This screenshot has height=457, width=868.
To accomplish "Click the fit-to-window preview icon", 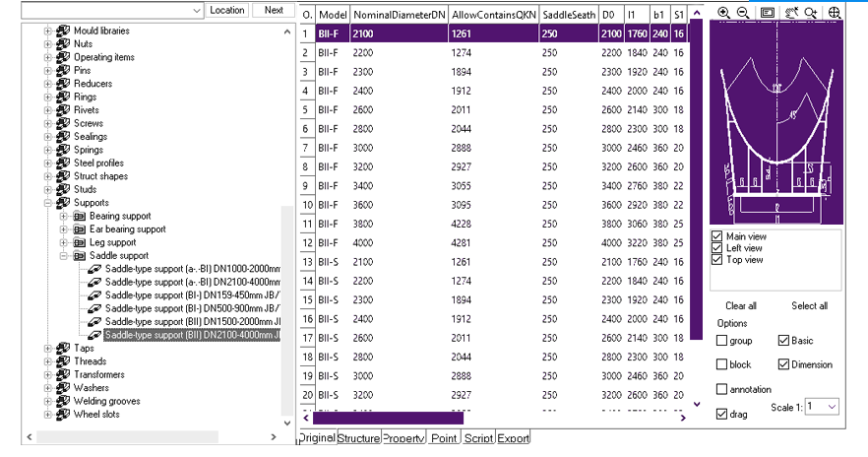I will point(767,13).
